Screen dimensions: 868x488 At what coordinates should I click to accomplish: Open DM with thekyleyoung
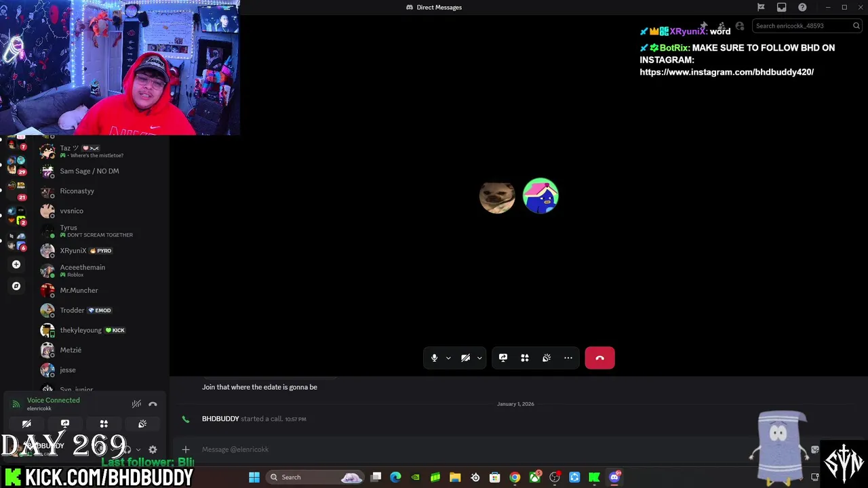tap(102, 330)
